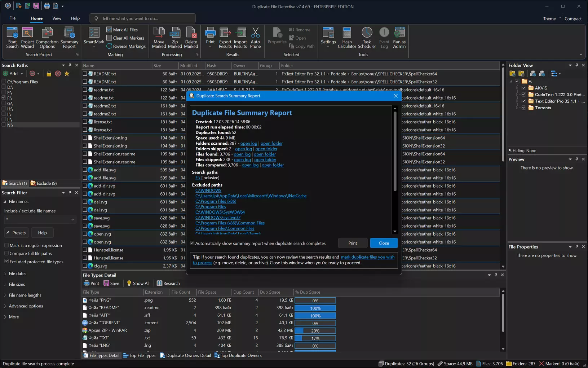
Task: Enable the Mark All Files checkbox
Action: click(109, 30)
